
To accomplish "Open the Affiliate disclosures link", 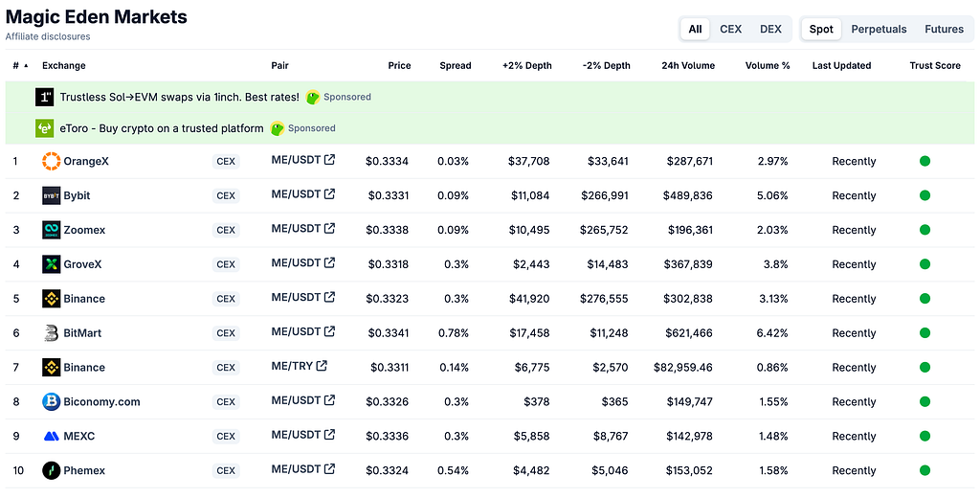I will (48, 36).
